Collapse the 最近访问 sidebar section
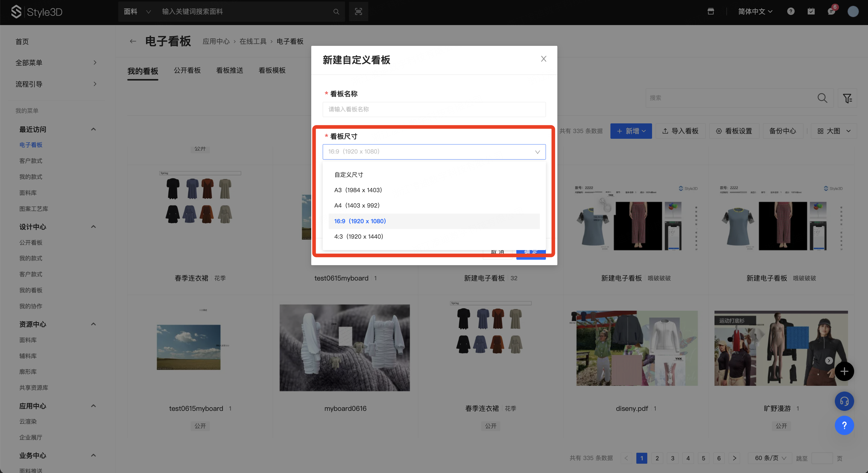 (93, 129)
